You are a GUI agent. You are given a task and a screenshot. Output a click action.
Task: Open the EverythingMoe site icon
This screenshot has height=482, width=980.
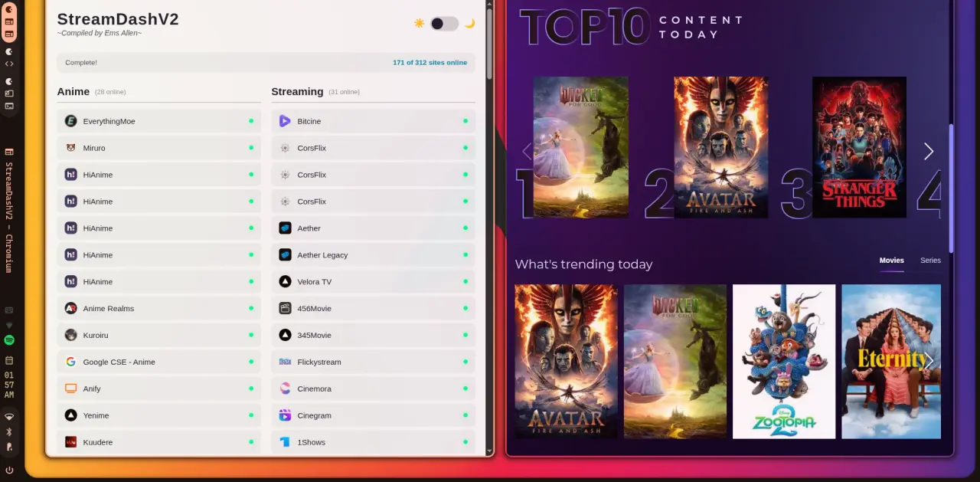tap(70, 121)
